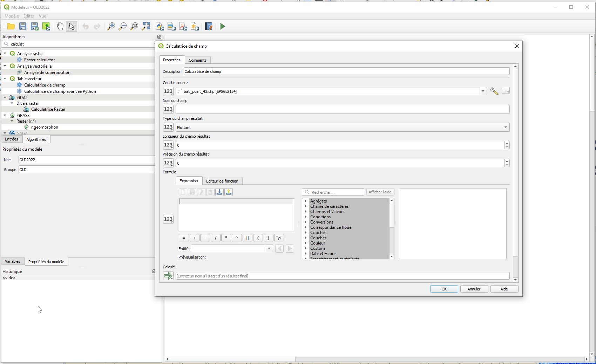Save the model with the save icon
Screen dimensions: 596x364
[x=22, y=26]
